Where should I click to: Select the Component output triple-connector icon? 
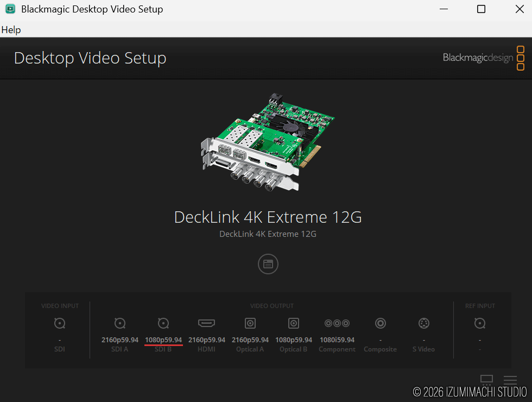[337, 324]
